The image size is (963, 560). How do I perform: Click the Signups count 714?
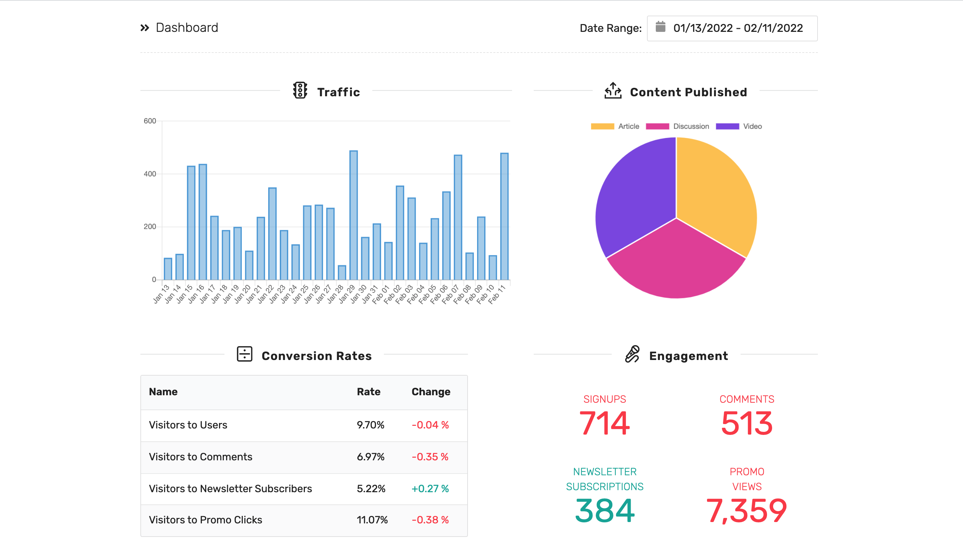coord(605,423)
